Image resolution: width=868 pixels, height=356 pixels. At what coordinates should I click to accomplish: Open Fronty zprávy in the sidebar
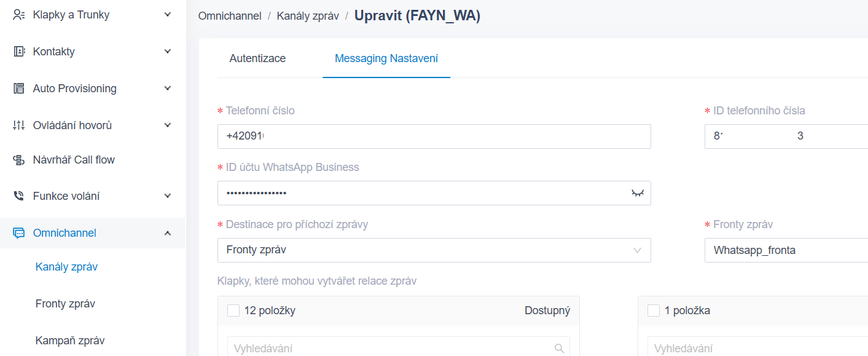(65, 304)
